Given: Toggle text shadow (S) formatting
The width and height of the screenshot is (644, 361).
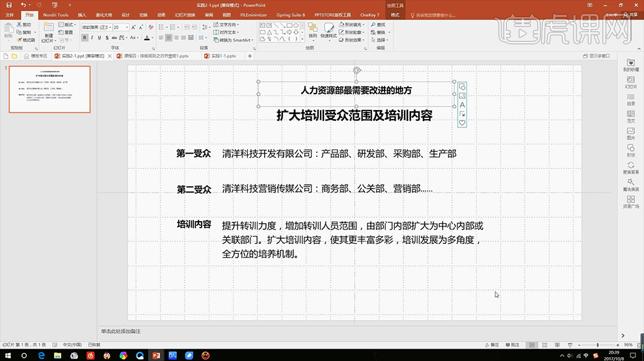Looking at the screenshot, I should point(107,38).
